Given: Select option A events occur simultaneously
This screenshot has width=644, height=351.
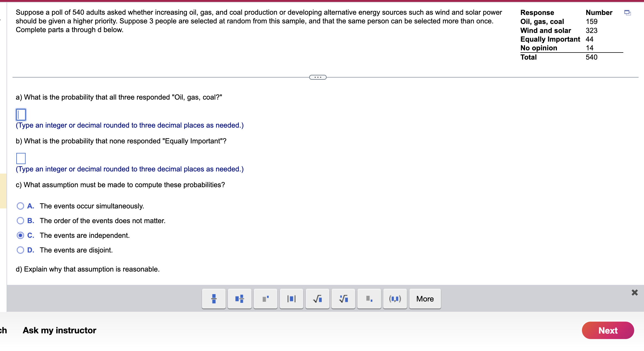Looking at the screenshot, I should (20, 206).
